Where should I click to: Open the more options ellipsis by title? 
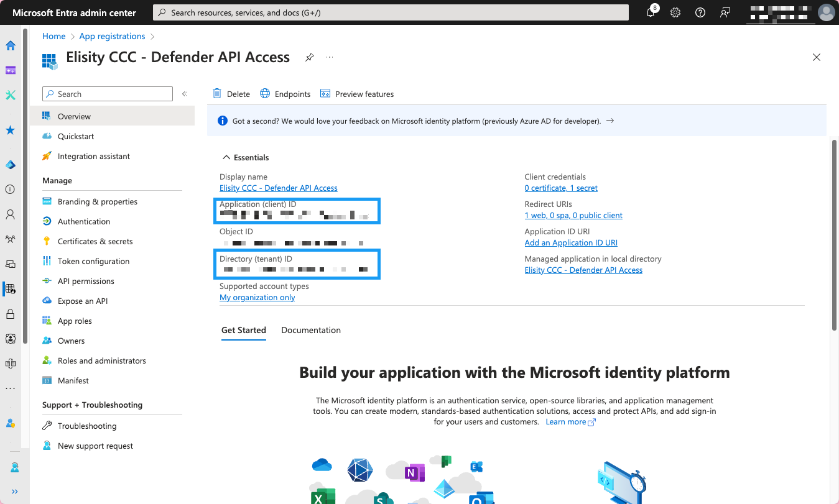point(330,57)
